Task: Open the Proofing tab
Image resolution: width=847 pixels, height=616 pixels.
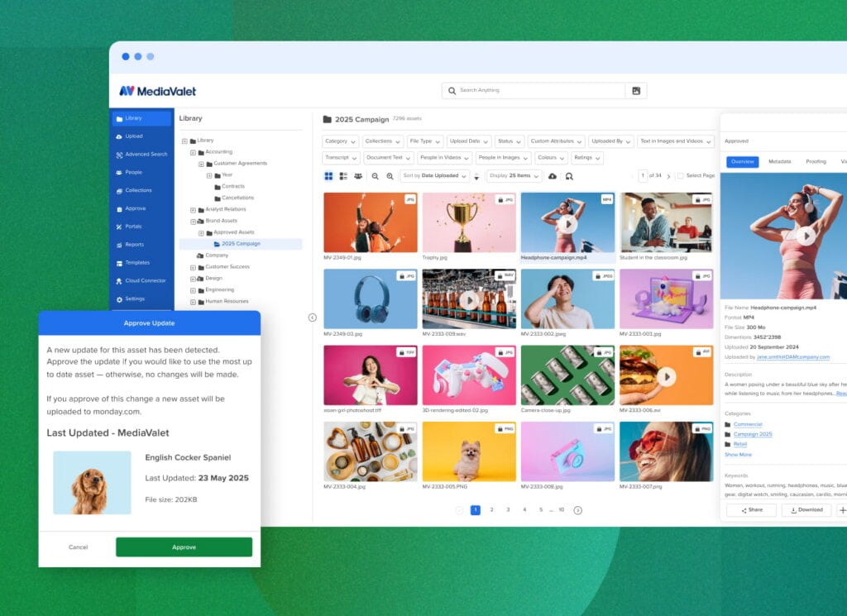Action: click(x=817, y=162)
